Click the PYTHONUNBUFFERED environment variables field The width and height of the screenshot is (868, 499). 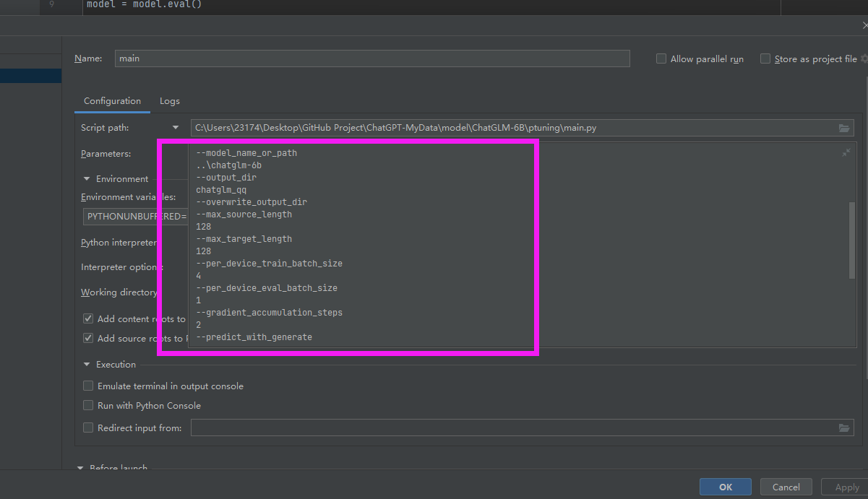(x=136, y=216)
